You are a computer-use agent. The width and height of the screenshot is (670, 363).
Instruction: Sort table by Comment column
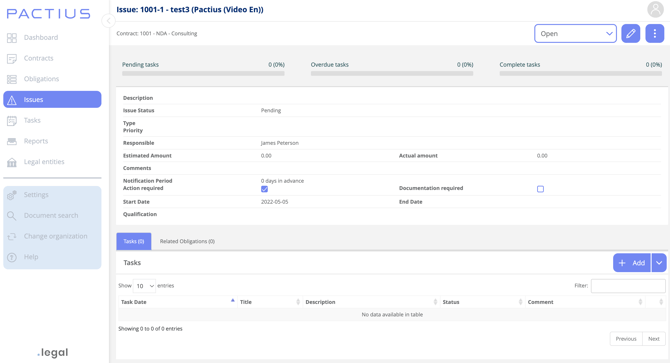click(x=585, y=302)
